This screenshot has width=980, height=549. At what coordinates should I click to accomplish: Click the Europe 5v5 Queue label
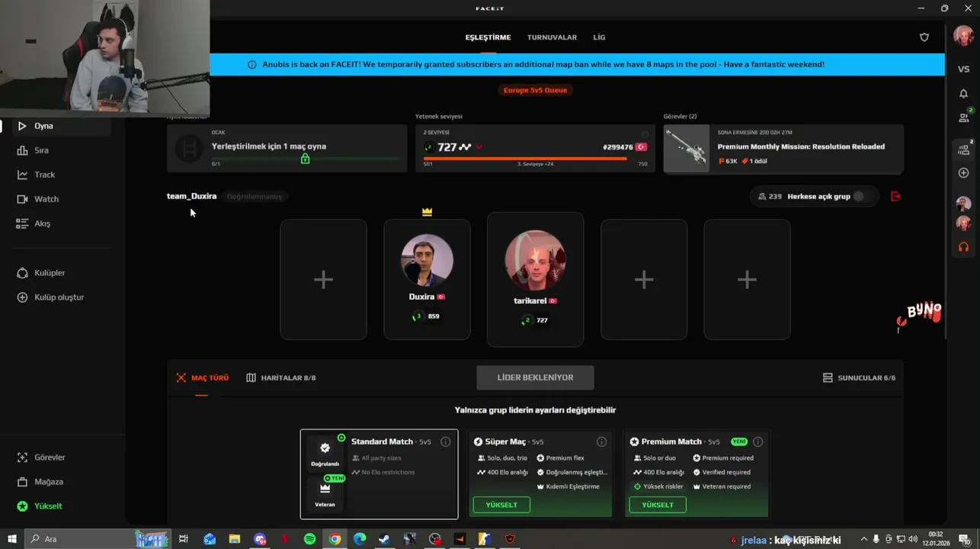pyautogui.click(x=535, y=90)
